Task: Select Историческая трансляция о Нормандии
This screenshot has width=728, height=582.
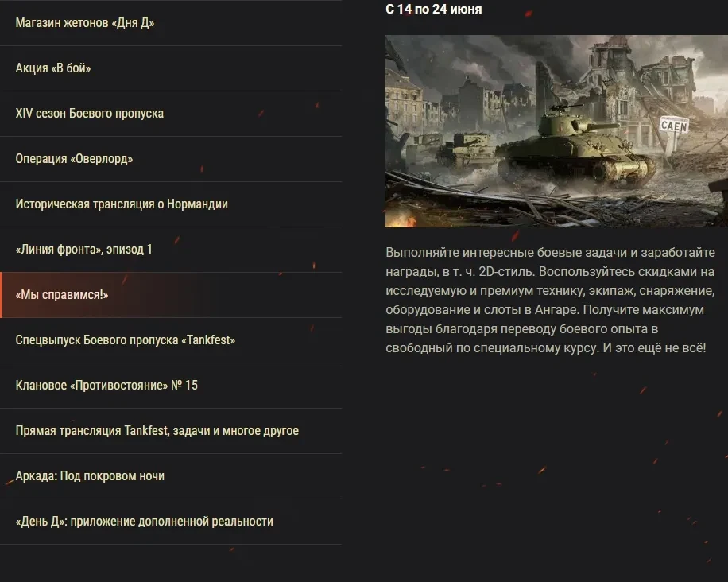Action: 171,204
